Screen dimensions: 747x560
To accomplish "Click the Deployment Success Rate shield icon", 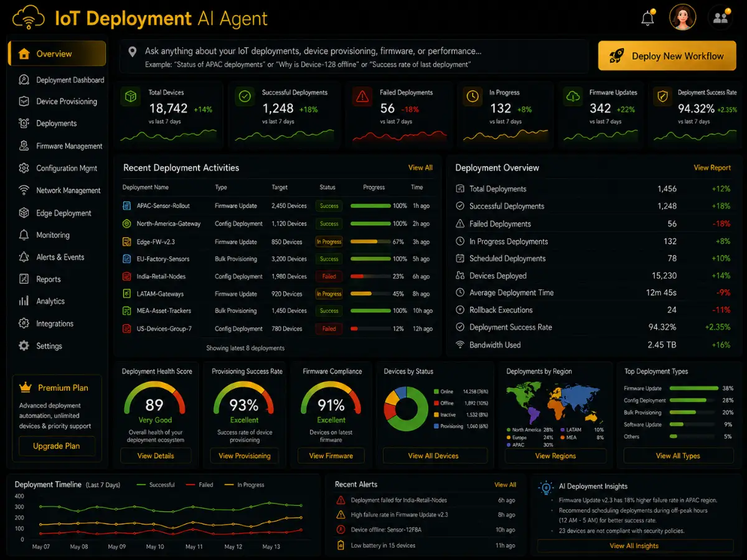I will (662, 96).
